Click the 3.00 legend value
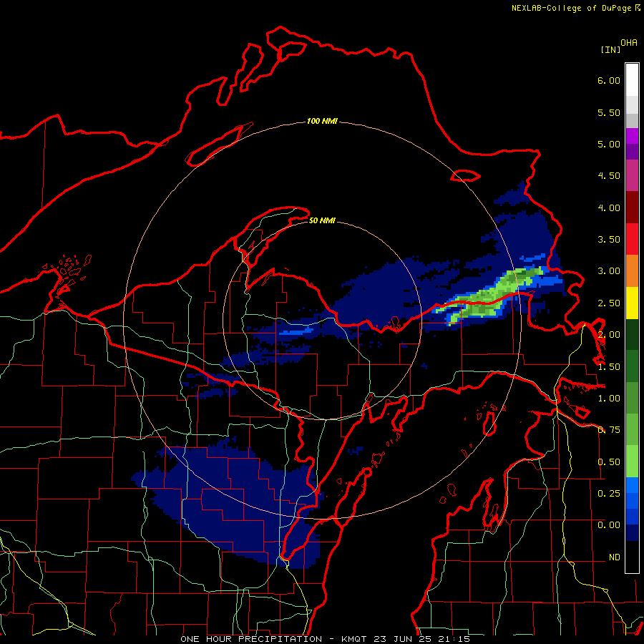The width and height of the screenshot is (644, 644). (x=609, y=271)
